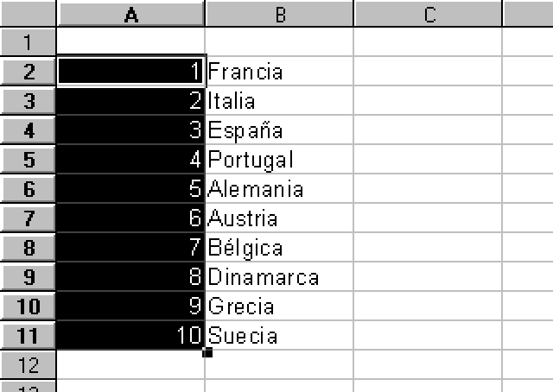
Task: Select the cell containing number 10
Action: point(130,335)
